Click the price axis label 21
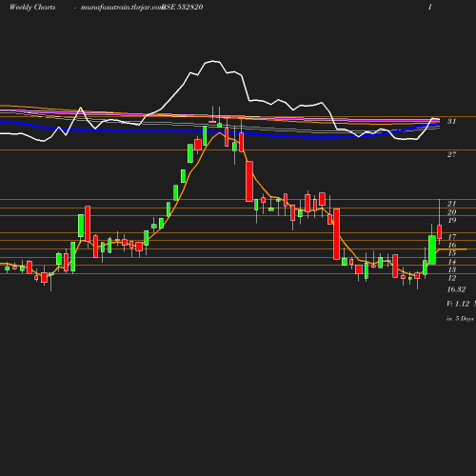Image resolution: width=476 pixels, height=476 pixels. click(452, 204)
